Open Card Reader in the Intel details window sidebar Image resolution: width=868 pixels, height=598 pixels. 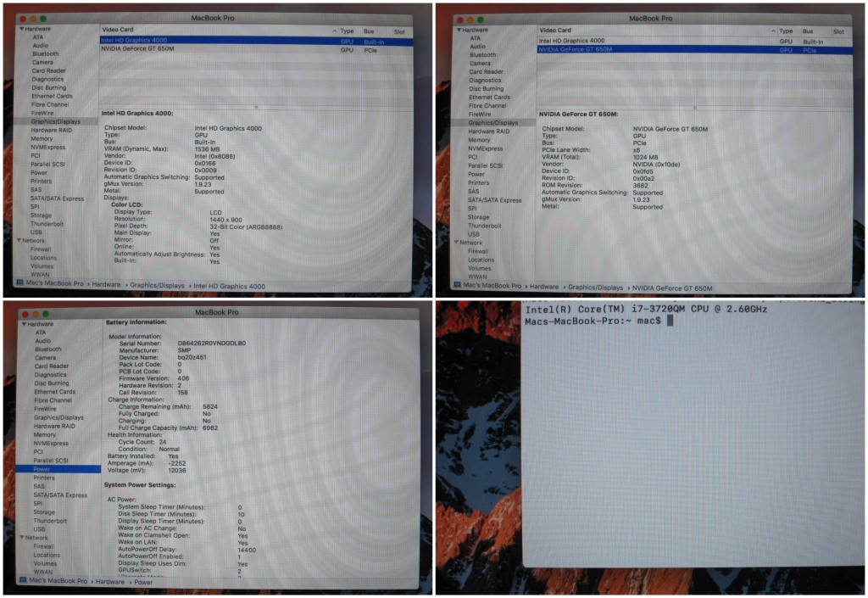48,71
